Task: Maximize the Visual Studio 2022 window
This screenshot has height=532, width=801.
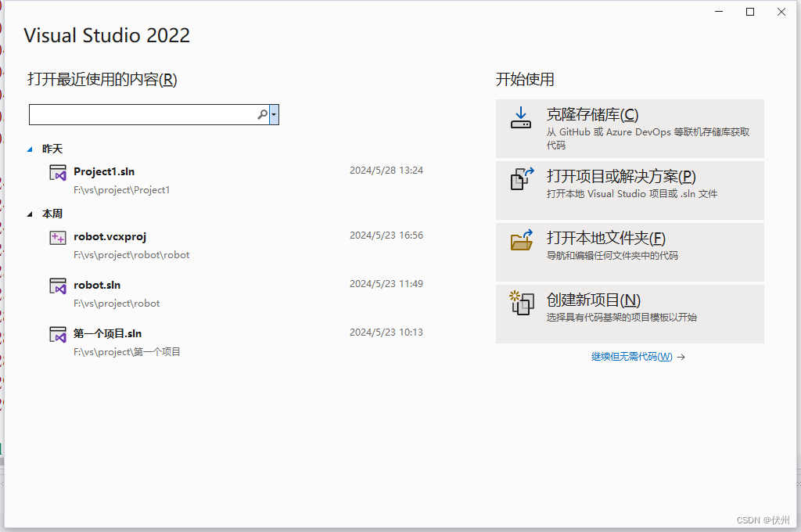Action: (750, 12)
